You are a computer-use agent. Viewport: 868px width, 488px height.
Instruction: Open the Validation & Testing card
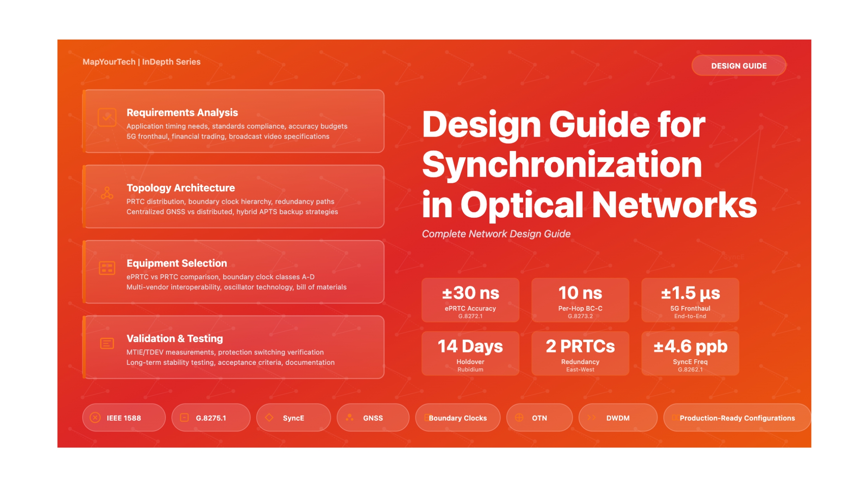(233, 347)
